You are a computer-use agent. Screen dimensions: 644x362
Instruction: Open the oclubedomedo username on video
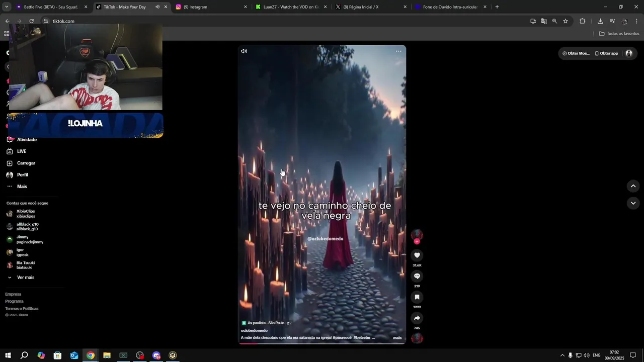point(254,330)
